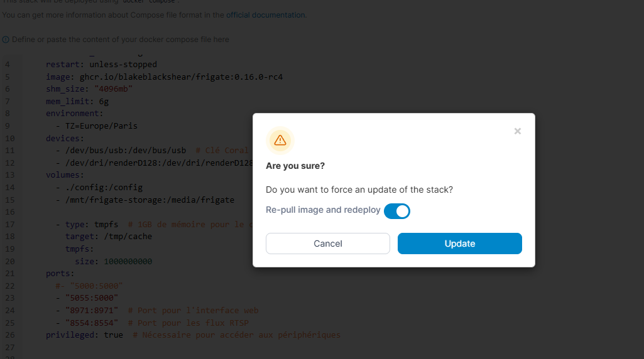Click the "Re-pull image and redeploy" label
Viewport: 644px width, 359px height.
coord(323,210)
